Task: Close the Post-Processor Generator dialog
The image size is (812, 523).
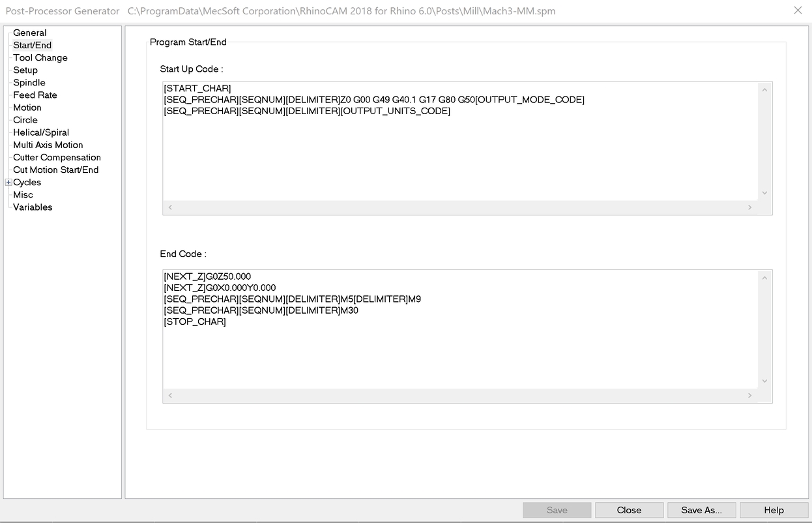Action: (628, 509)
